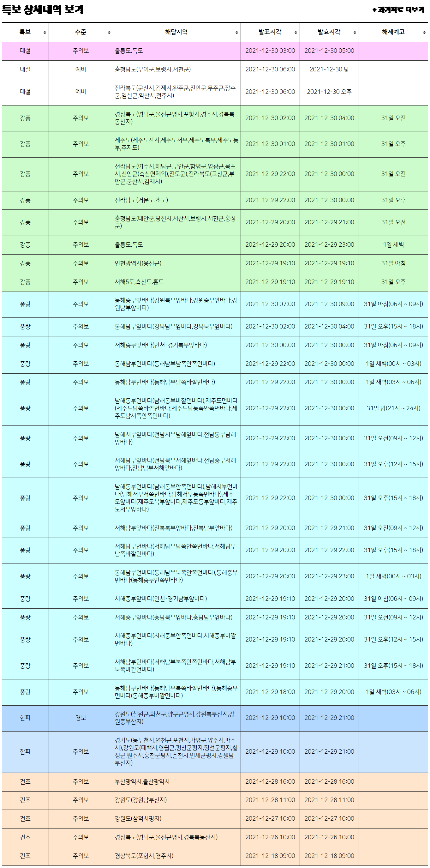Select the 충청남도(부여군,보령시,서천군) cell

click(x=177, y=69)
